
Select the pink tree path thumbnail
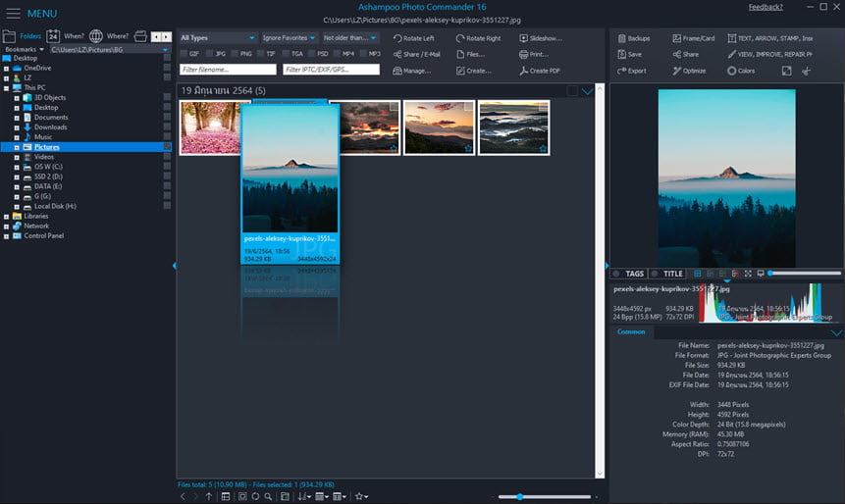pyautogui.click(x=210, y=127)
